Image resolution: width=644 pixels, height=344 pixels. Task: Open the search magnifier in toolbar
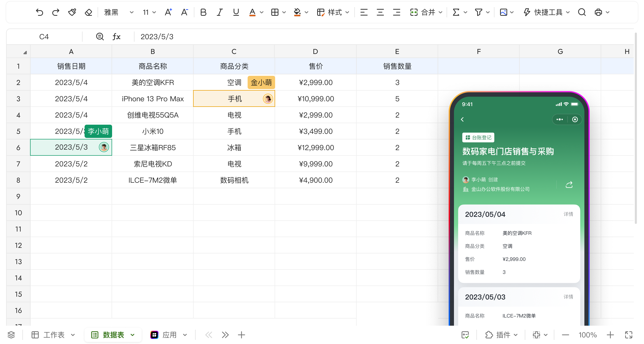tap(582, 12)
